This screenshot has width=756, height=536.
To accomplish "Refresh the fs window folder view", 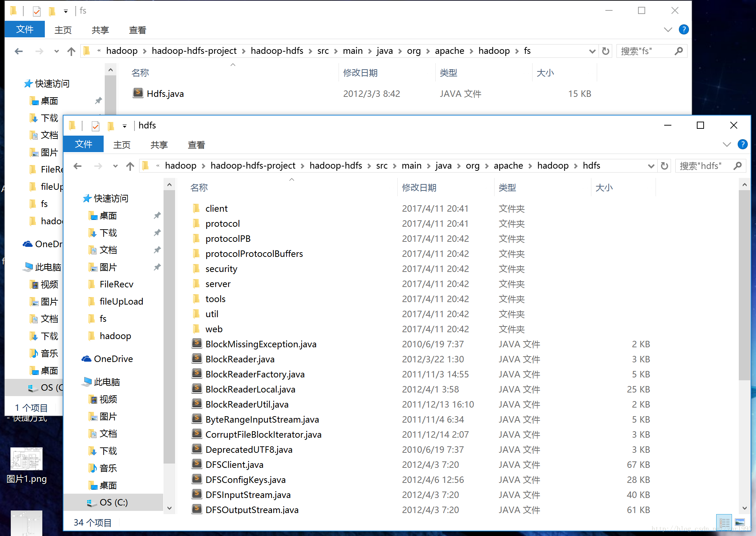I will (x=606, y=51).
